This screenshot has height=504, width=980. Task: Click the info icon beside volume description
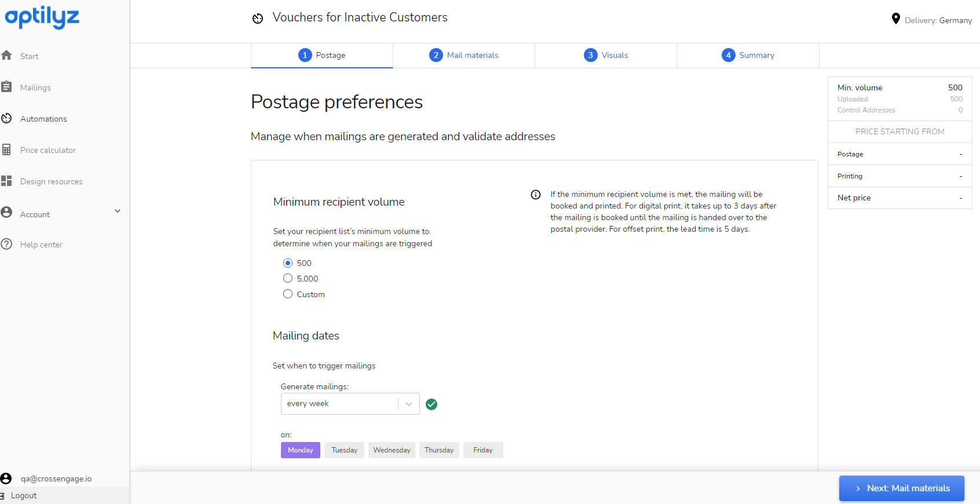coord(536,195)
